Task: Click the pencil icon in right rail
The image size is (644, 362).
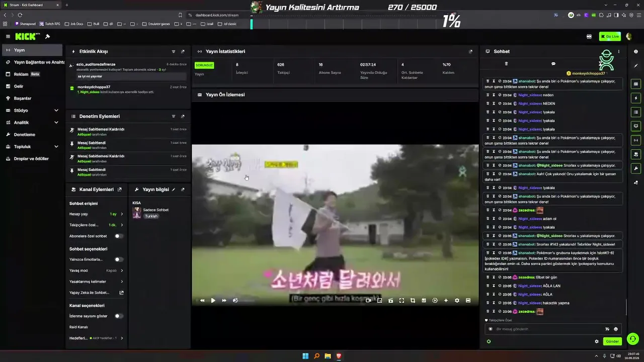Action: pyautogui.click(x=636, y=66)
